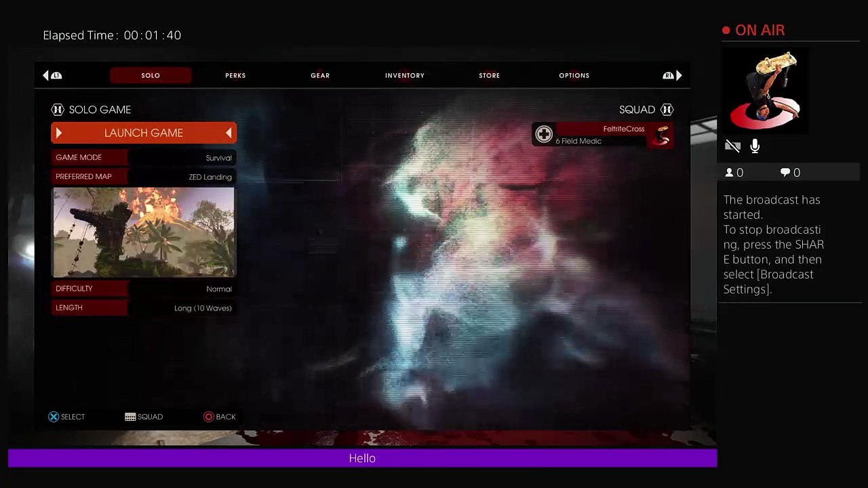Change the Game Mode setting

click(x=144, y=157)
